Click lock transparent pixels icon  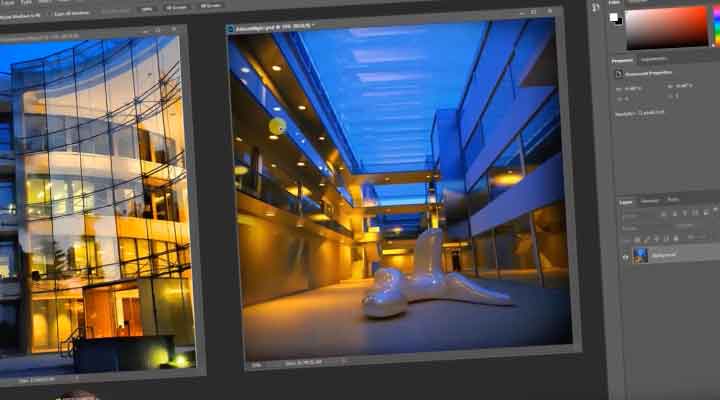click(x=637, y=240)
